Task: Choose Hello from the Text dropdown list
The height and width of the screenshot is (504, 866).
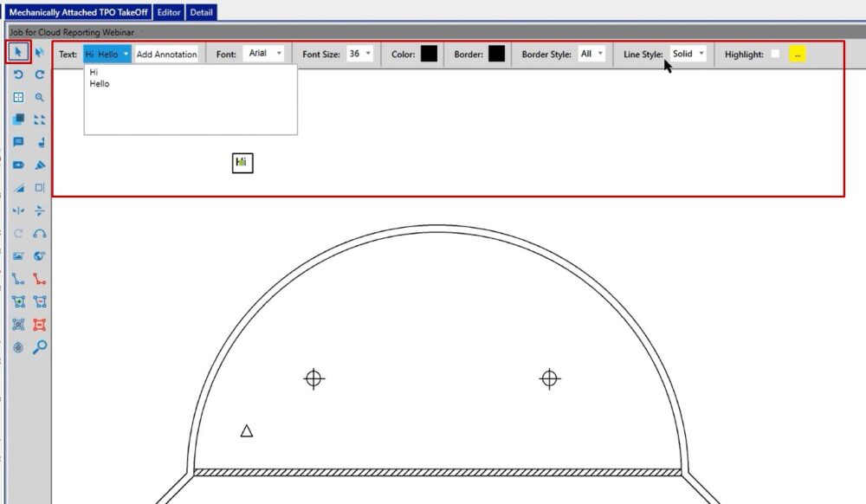Action: click(x=100, y=84)
